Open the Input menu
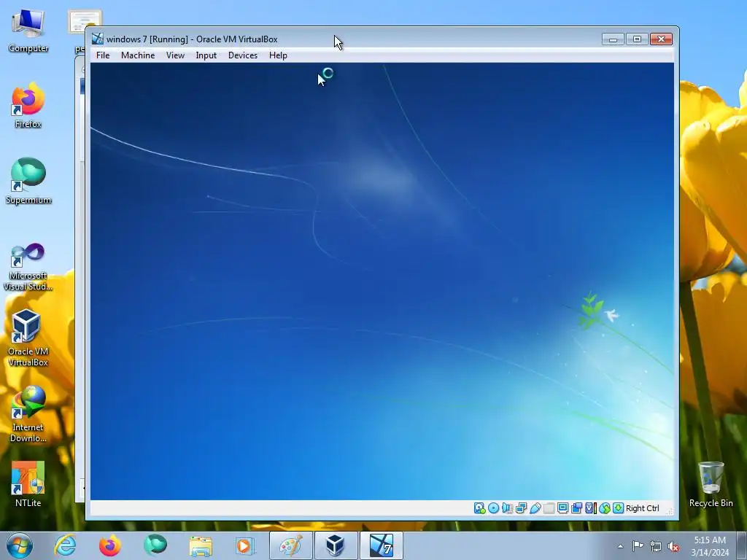 [206, 55]
